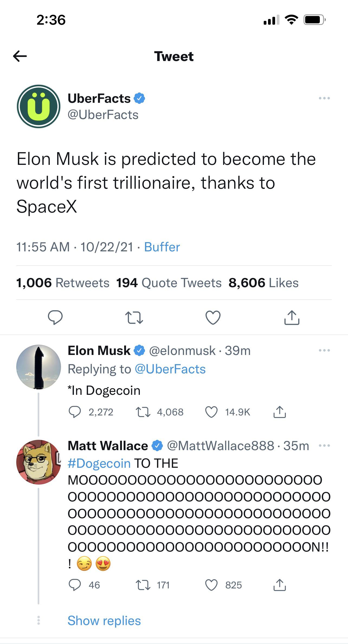Screen dimensions: 348x644
Task: Open the UberFacts profile picture
Action: 38,106
